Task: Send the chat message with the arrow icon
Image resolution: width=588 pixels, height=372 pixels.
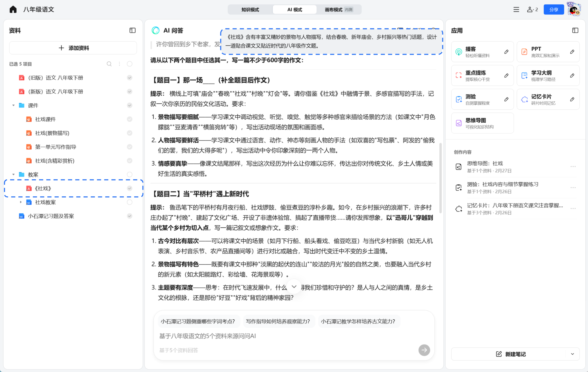Action: 424,350
